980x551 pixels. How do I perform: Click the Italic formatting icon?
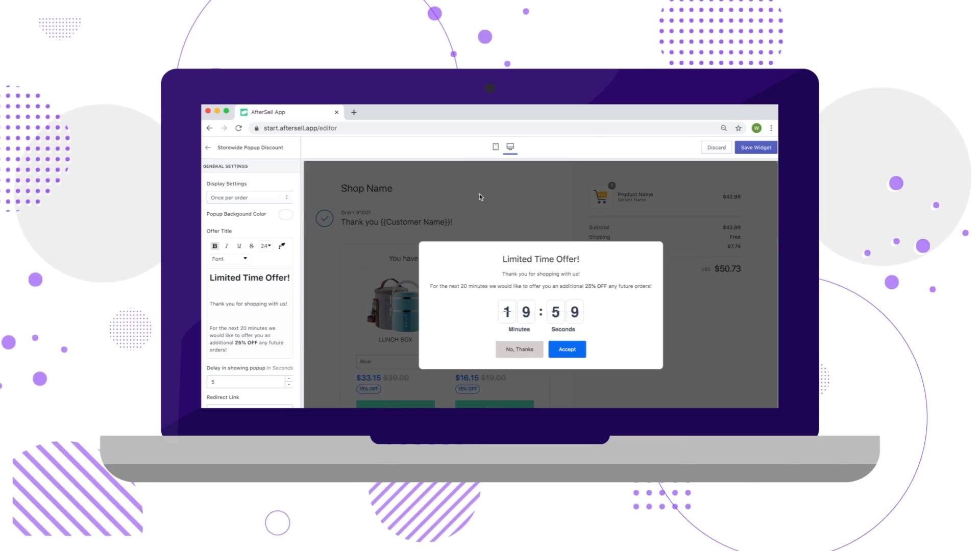227,245
